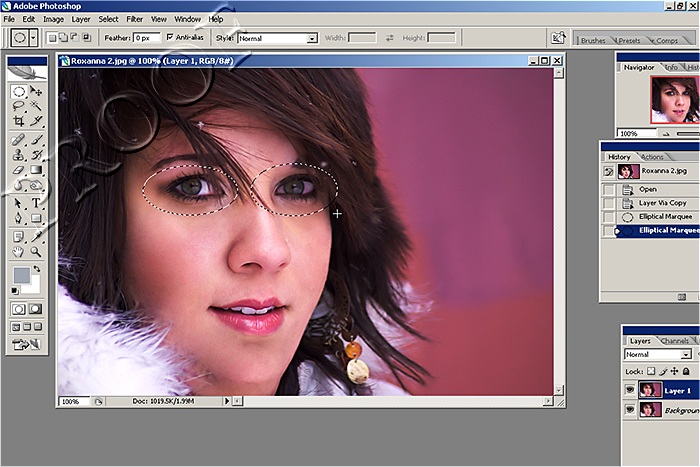This screenshot has width=700, height=467.
Task: Open the tool preset picker arrow
Action: point(33,38)
